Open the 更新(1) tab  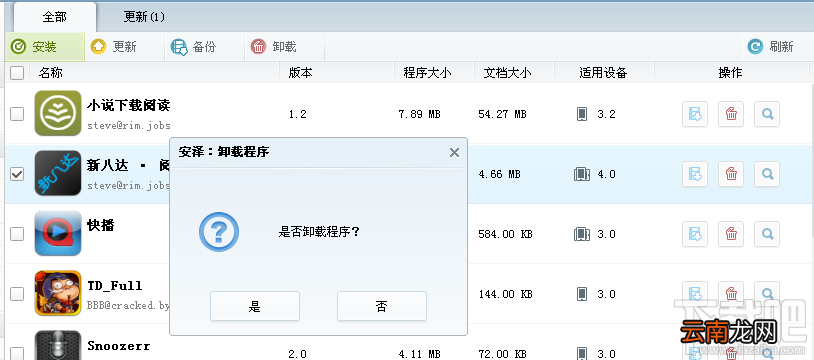point(144,17)
